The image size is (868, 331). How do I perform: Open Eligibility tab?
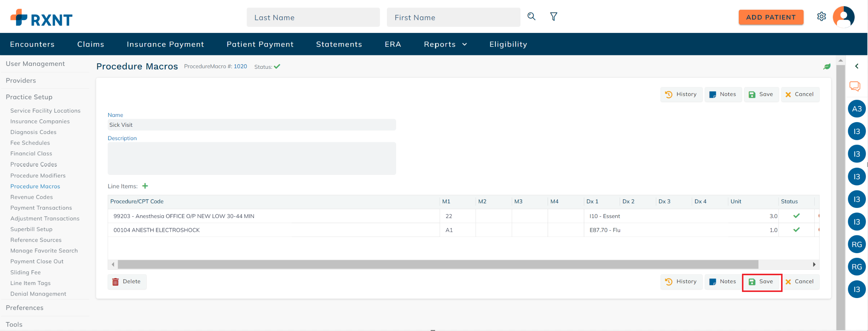coord(508,44)
